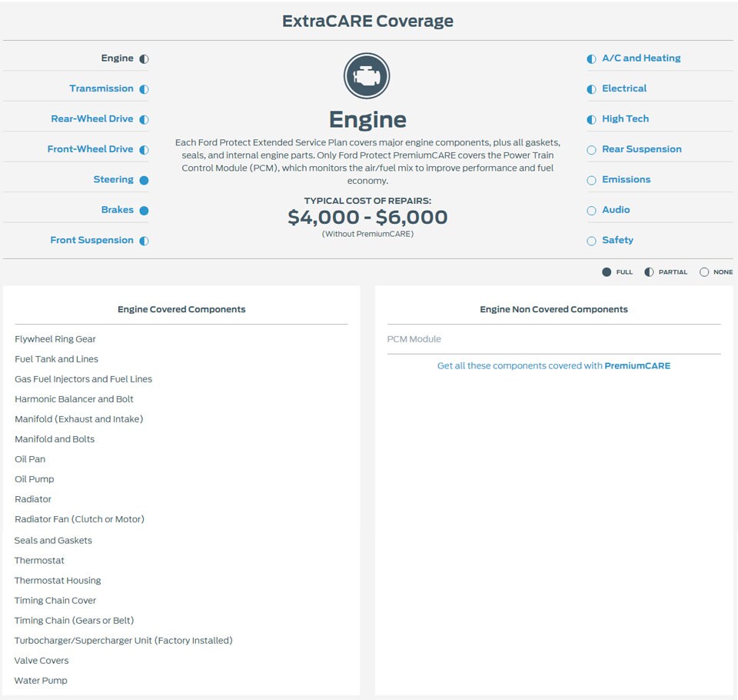The width and height of the screenshot is (738, 700).
Task: Click the full coverage circle beside Steering
Action: (x=144, y=180)
